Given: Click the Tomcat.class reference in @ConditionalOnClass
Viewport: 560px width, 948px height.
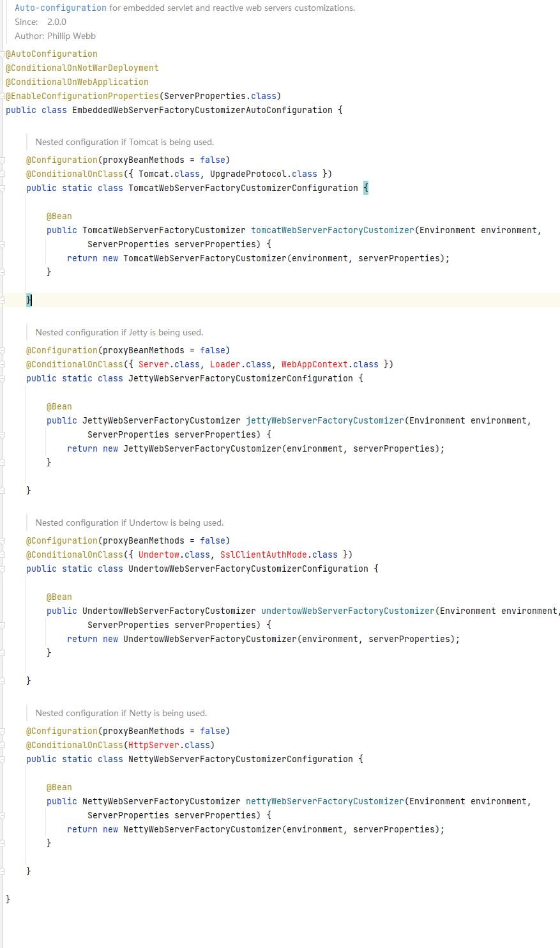Looking at the screenshot, I should tap(169, 174).
